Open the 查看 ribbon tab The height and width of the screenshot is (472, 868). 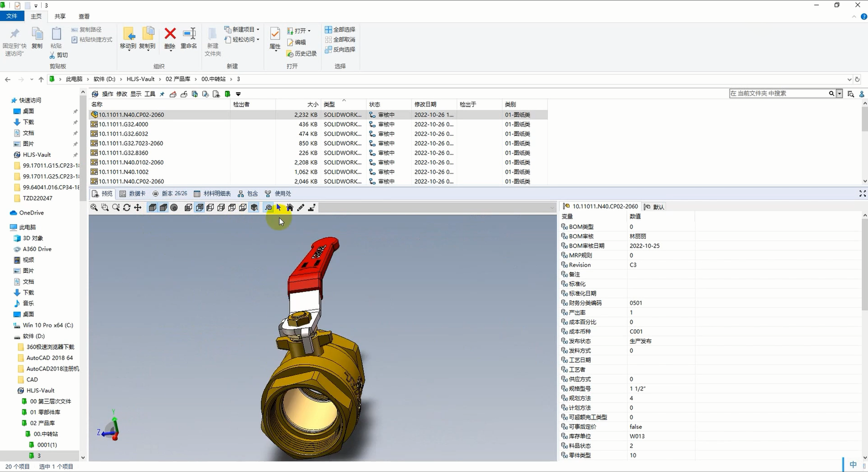click(84, 17)
